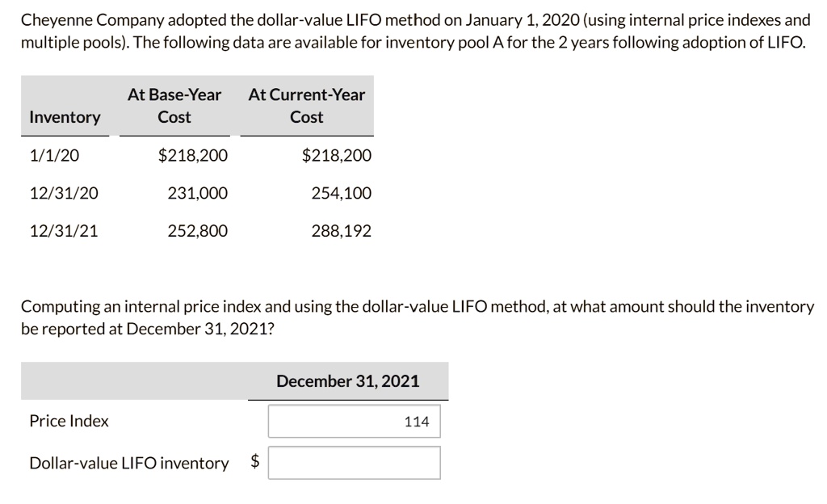827x504 pixels.
Task: Click the At Current-Year Cost header
Action: pyautogui.click(x=306, y=105)
